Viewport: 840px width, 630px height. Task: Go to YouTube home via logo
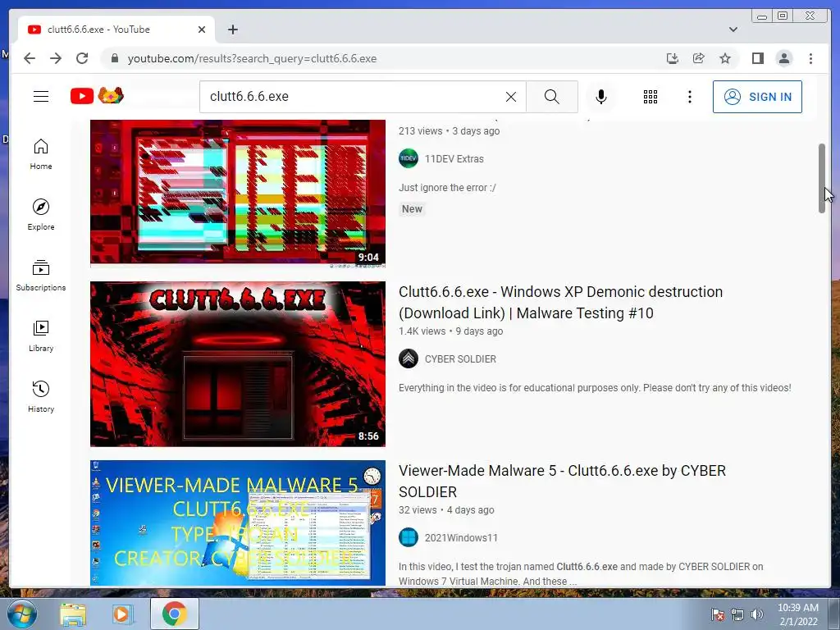(97, 96)
